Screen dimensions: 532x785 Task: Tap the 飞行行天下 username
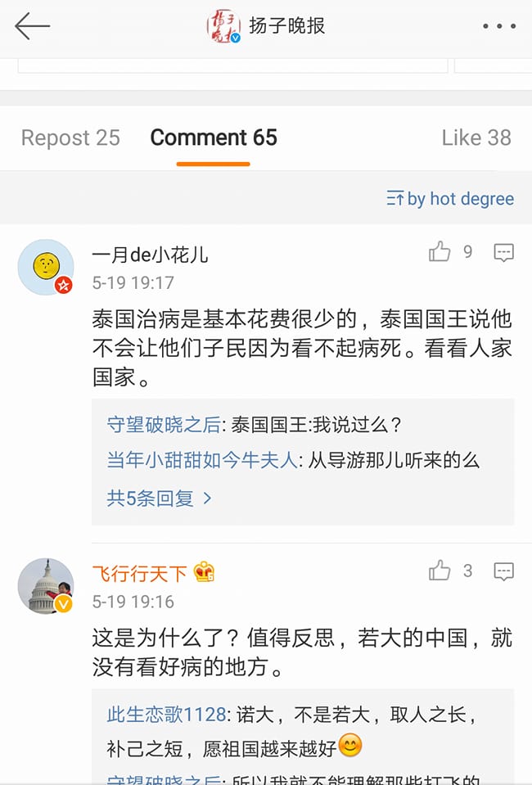click(x=139, y=571)
